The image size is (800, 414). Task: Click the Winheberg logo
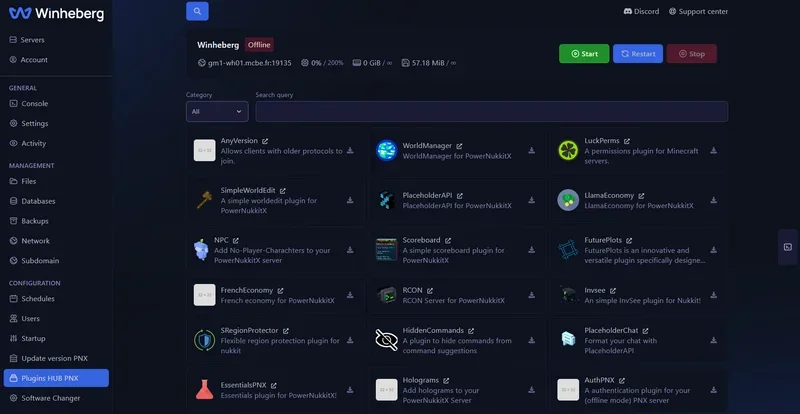(x=56, y=13)
